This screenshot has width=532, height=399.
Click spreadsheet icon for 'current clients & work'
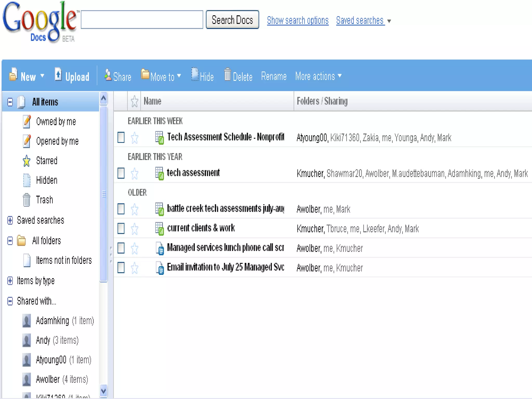click(159, 229)
